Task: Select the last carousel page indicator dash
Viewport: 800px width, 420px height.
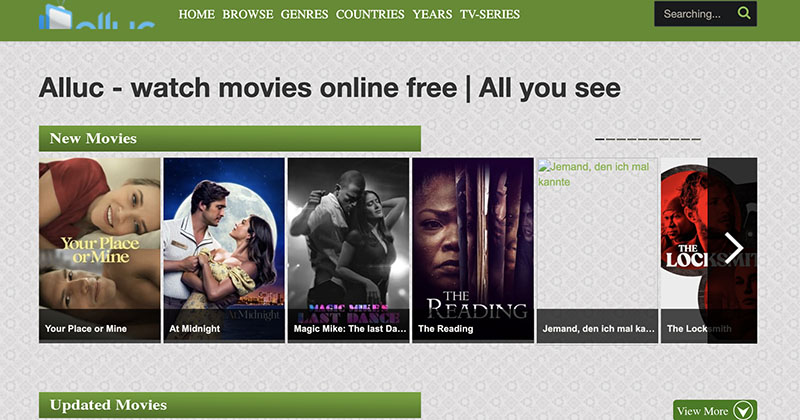Action: pos(696,139)
